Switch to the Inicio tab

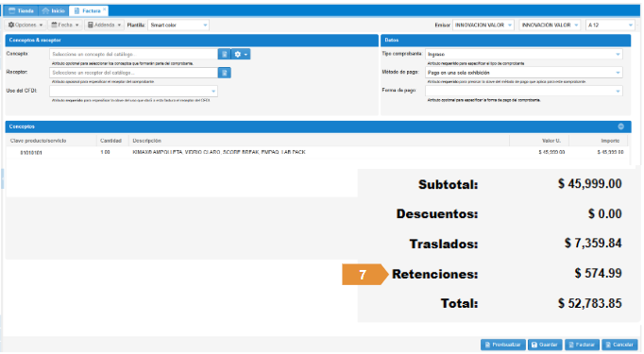coord(54,10)
